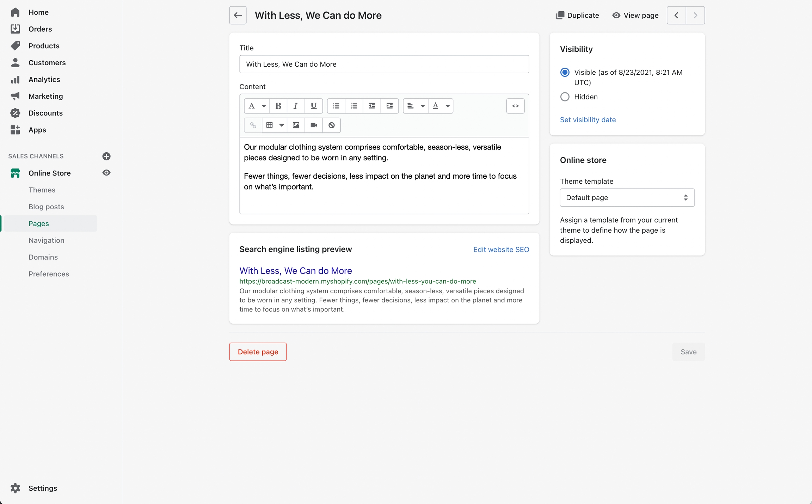Select the Hidden visibility option
This screenshot has height=504, width=812.
[565, 97]
